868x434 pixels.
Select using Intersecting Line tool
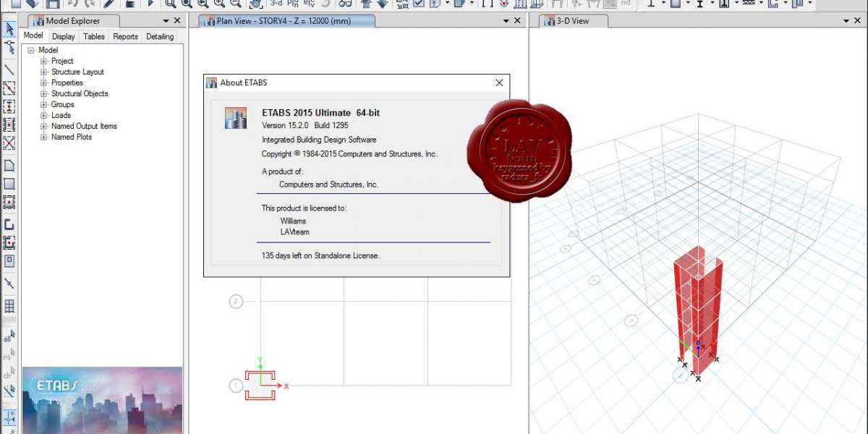click(9, 391)
